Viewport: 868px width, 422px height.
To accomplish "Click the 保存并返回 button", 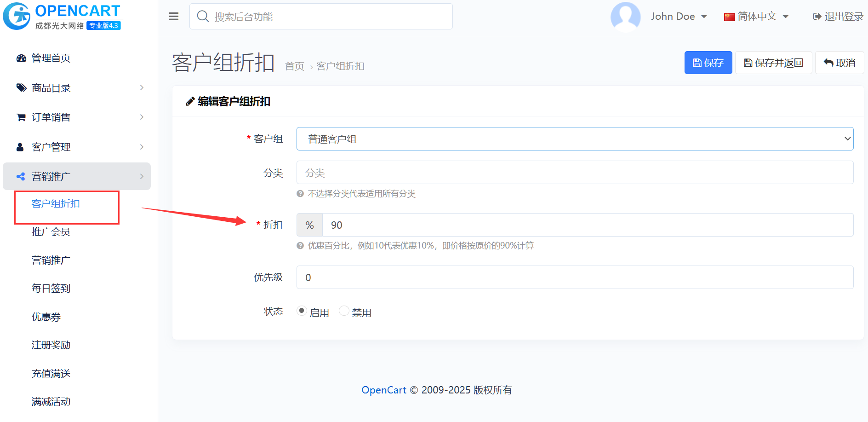I will coord(773,63).
